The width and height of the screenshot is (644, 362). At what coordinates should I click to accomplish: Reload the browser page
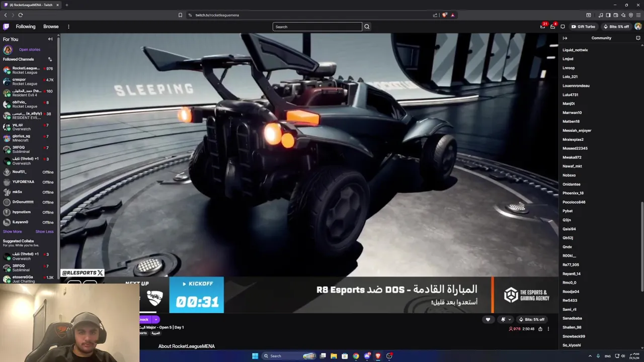click(21, 15)
